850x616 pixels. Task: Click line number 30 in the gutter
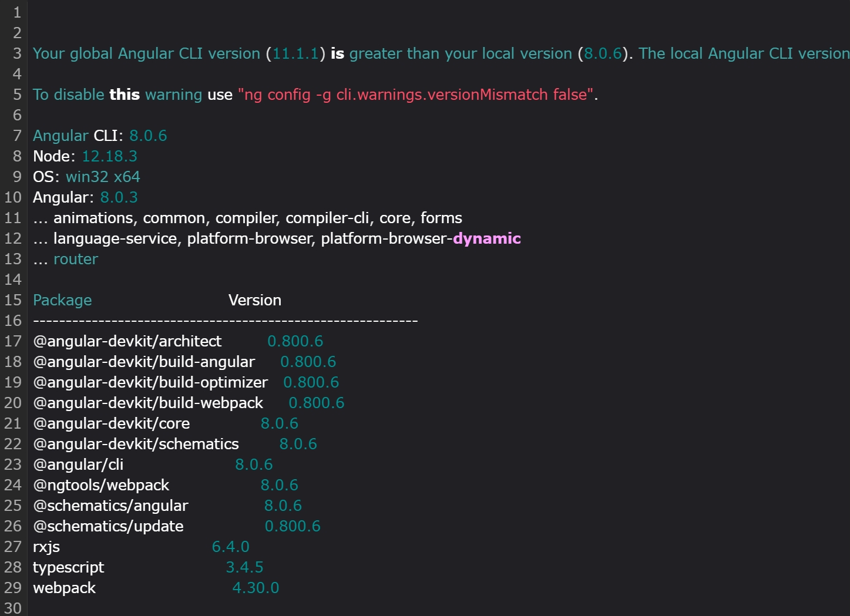click(x=13, y=608)
